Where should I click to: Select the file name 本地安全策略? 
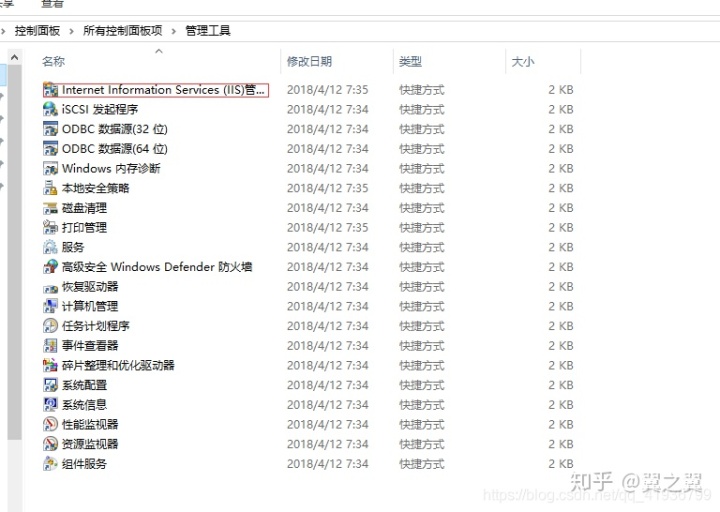tap(96, 188)
